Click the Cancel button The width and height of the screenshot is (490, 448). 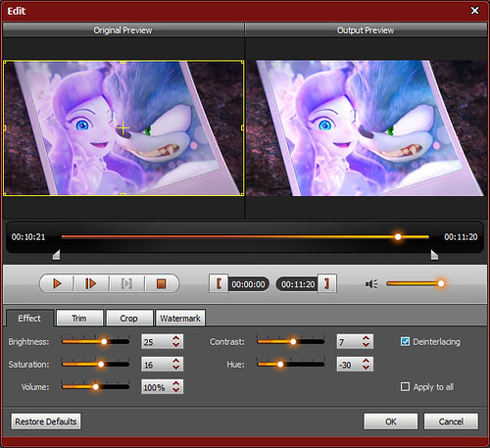click(x=451, y=422)
